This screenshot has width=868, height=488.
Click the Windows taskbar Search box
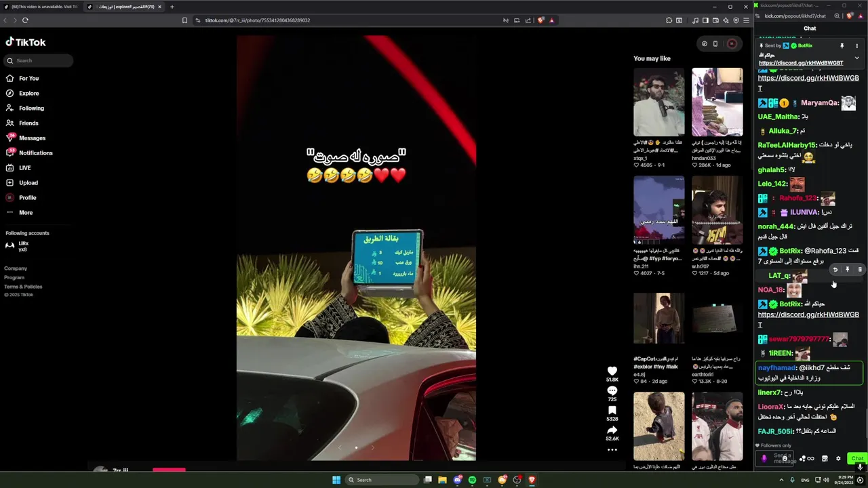[x=382, y=480]
